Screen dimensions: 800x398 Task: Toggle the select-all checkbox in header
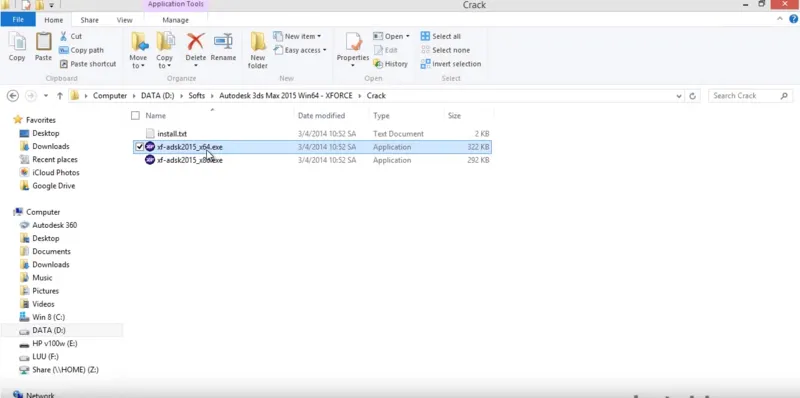tap(135, 116)
